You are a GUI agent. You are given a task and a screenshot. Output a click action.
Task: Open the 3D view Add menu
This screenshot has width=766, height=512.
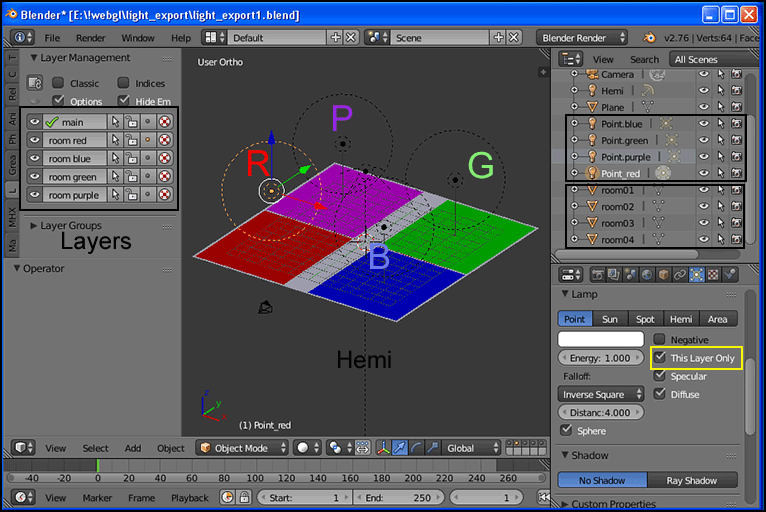point(132,448)
